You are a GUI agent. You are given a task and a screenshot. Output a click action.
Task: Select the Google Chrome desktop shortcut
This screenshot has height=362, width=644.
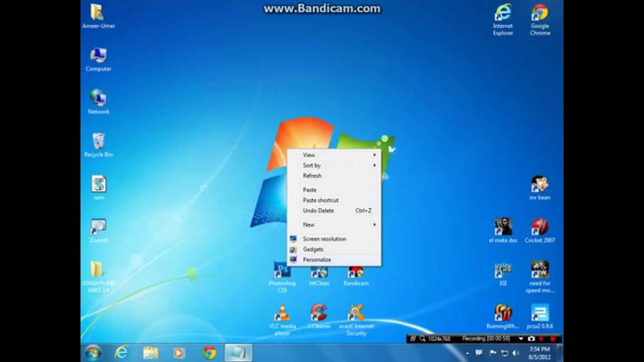pyautogui.click(x=540, y=20)
